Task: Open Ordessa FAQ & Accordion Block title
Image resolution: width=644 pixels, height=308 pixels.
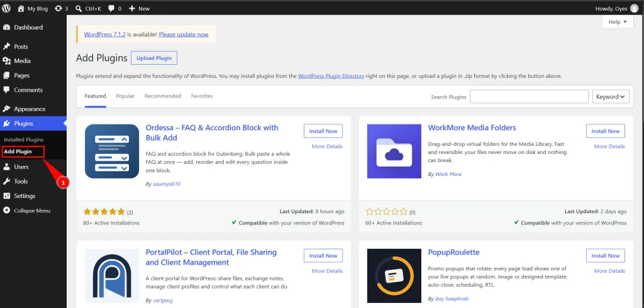Action: click(x=212, y=133)
